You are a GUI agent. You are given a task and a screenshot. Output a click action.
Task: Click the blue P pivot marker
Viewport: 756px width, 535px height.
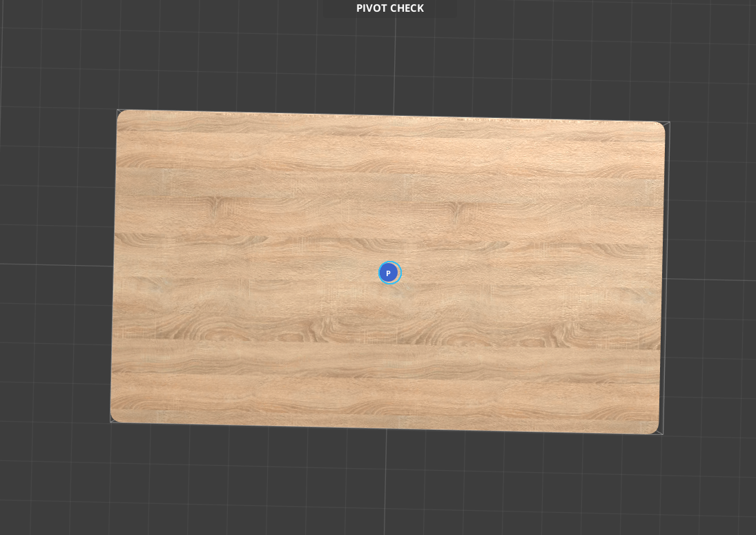(x=389, y=273)
